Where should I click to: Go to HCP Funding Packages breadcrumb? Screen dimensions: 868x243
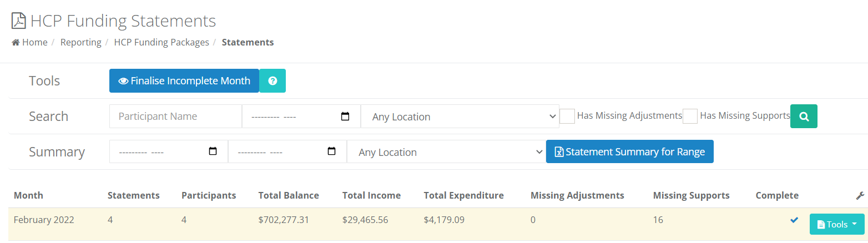click(162, 42)
